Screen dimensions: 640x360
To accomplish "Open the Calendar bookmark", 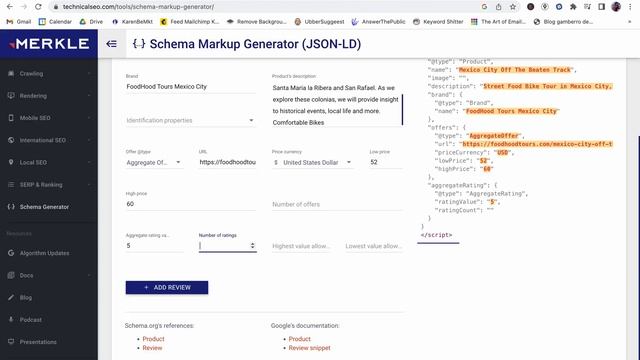I will (55, 22).
